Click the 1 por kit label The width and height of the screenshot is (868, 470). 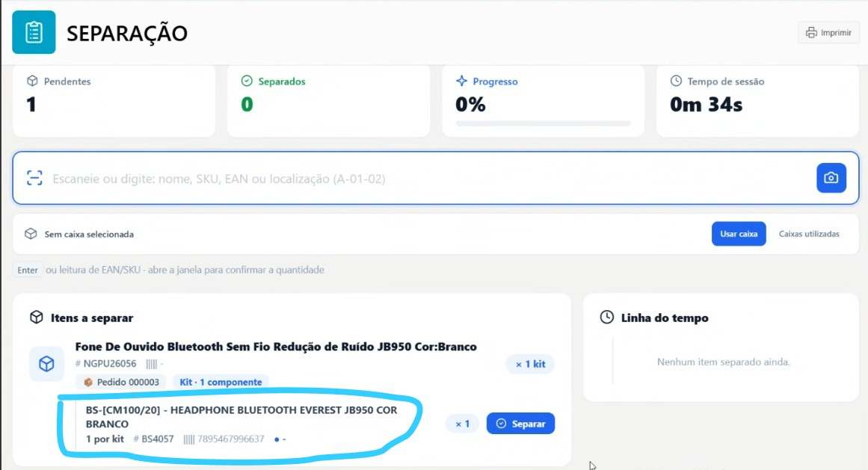105,439
